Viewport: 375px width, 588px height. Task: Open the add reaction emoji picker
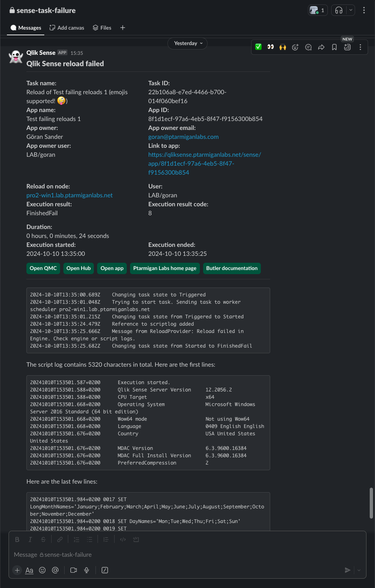pos(295,47)
